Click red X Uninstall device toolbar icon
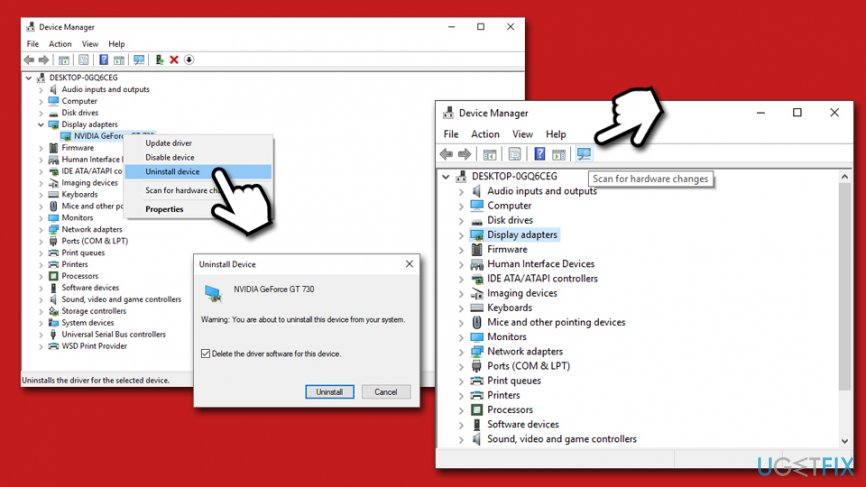Viewport: 866px width, 487px height. [174, 60]
